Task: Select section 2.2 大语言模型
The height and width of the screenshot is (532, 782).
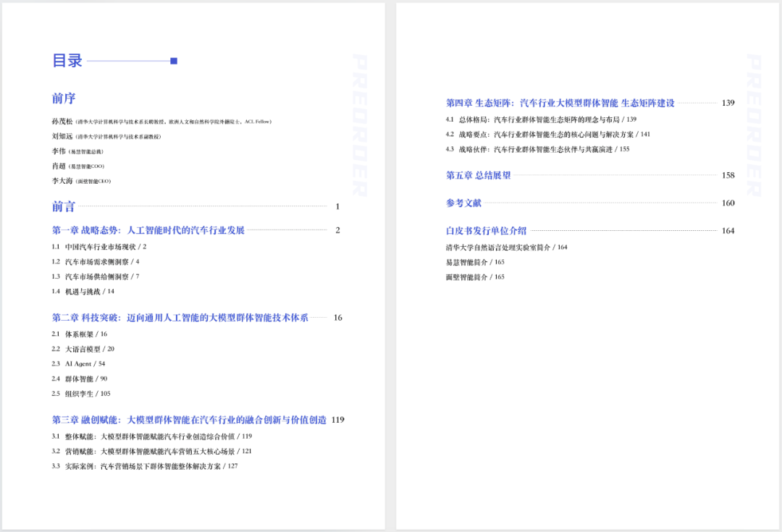Action: click(83, 349)
